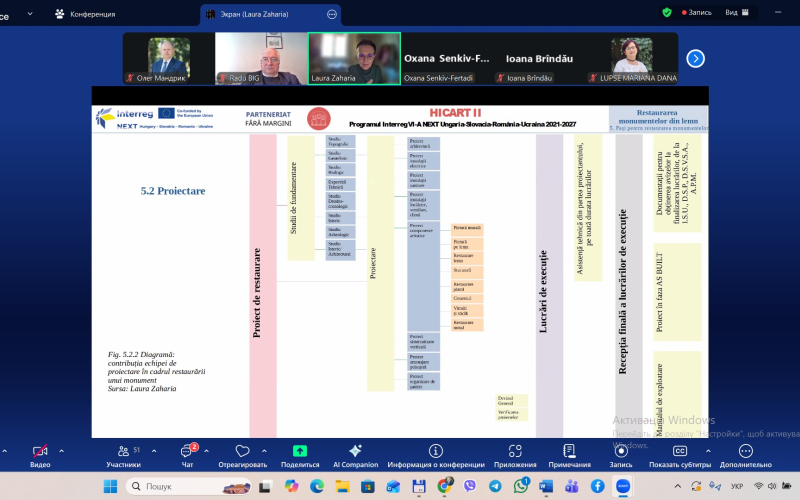Expand the arrow next to Видео
The width and height of the screenshot is (800, 500).
[62, 451]
